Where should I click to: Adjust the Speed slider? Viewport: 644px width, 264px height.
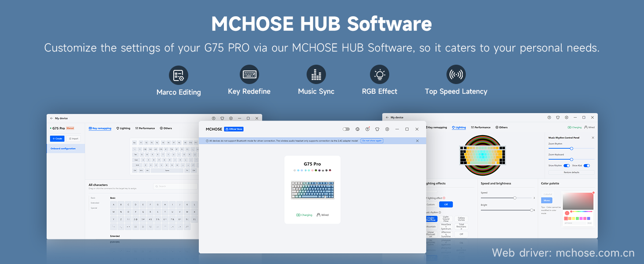point(506,198)
